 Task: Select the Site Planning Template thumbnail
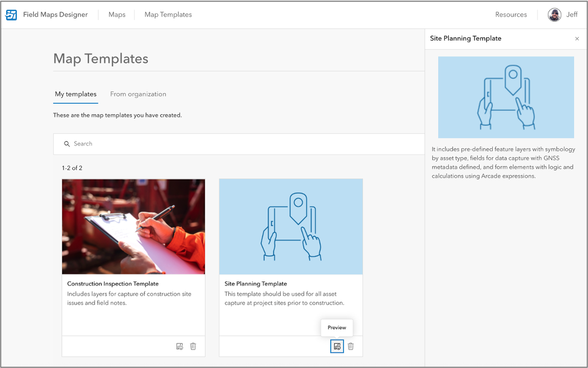pyautogui.click(x=291, y=226)
